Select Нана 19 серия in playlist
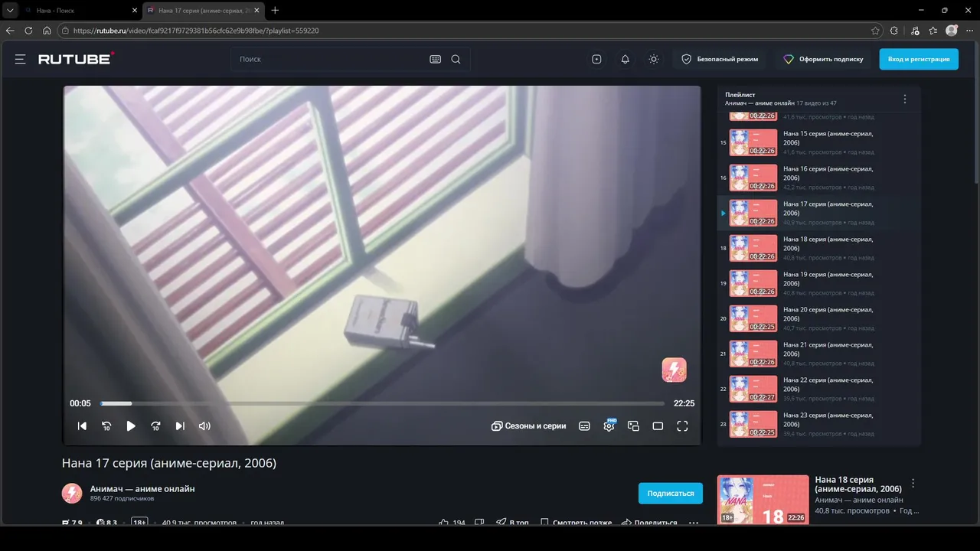 (818, 283)
